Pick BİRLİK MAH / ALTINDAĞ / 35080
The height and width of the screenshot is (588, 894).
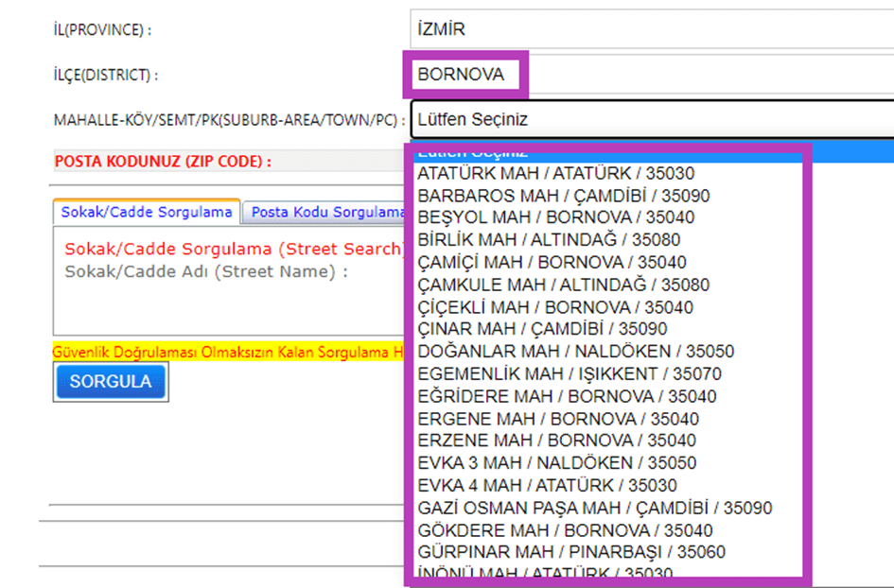point(549,240)
